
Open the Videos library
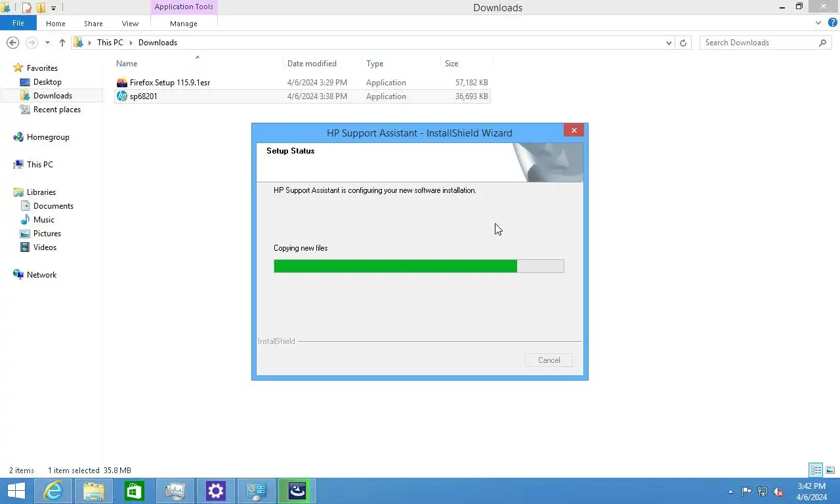point(45,247)
